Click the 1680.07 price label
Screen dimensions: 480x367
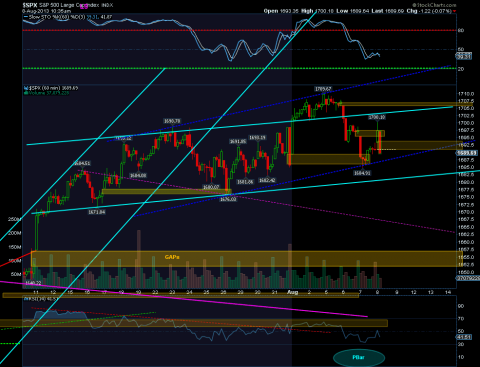211,187
